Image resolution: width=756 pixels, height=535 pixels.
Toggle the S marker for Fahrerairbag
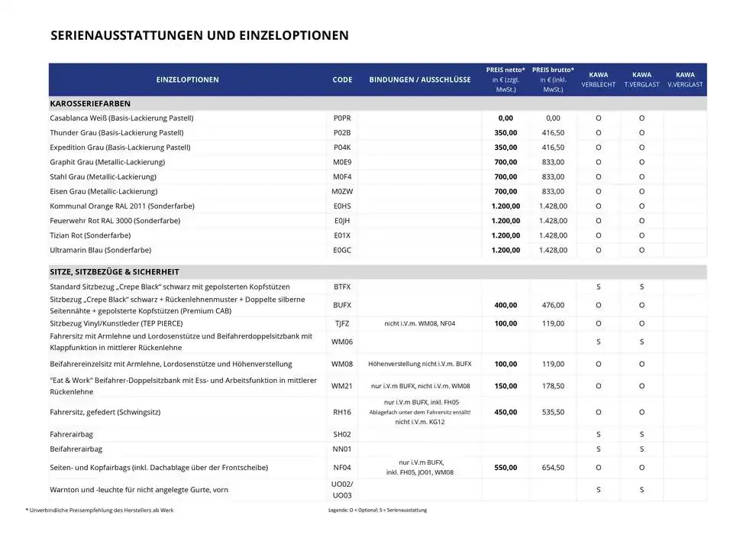pyautogui.click(x=598, y=434)
